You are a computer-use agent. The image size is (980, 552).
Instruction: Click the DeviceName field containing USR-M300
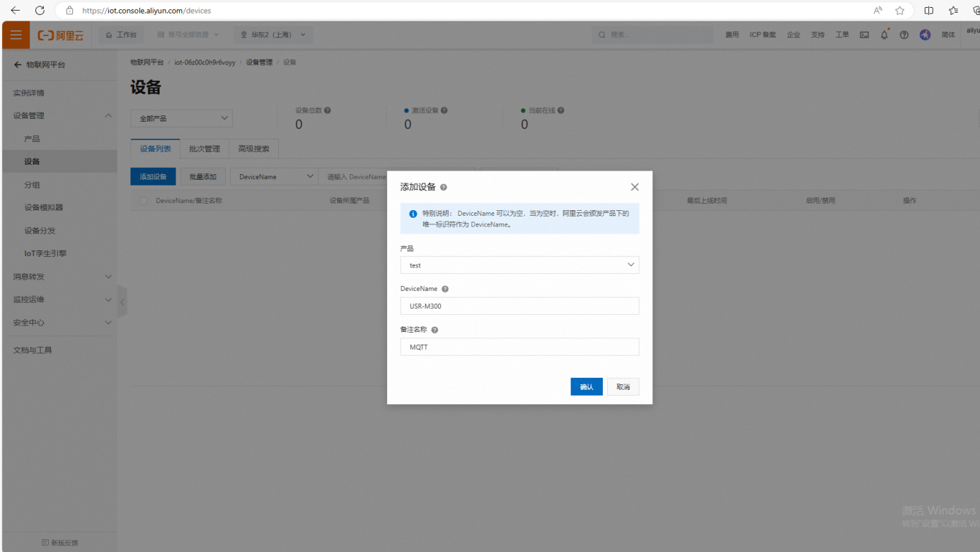519,306
